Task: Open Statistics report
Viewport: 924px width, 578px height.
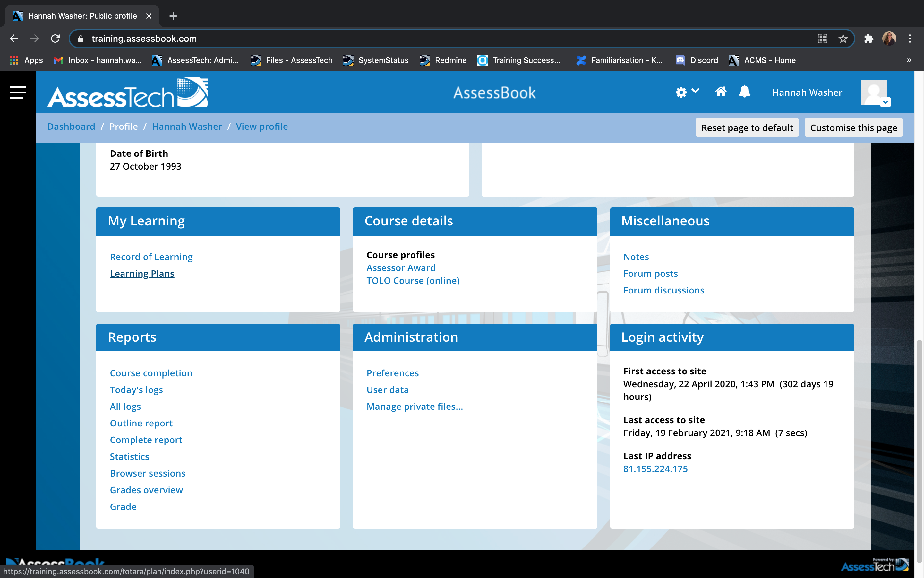Action: click(129, 457)
